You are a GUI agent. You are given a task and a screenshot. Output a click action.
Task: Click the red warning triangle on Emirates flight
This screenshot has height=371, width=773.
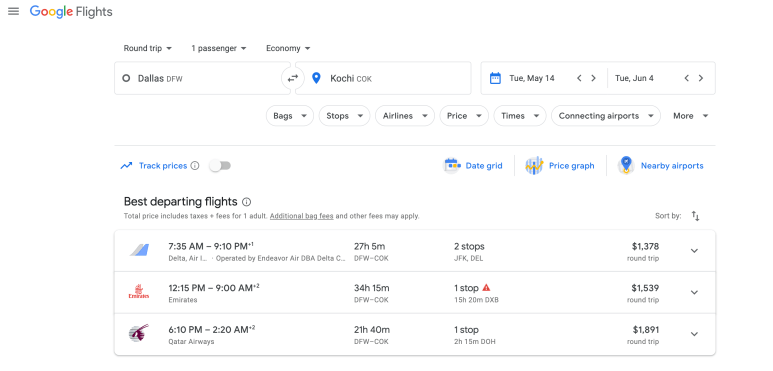[487, 287]
